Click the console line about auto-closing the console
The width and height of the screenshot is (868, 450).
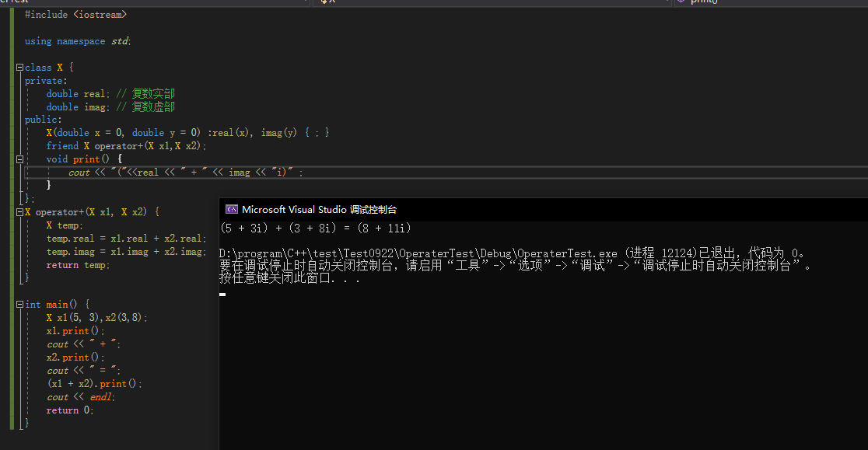(x=516, y=266)
